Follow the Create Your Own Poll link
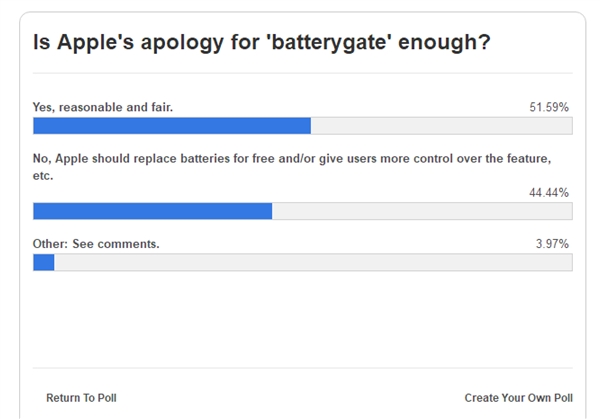The width and height of the screenshot is (600, 419). coord(518,398)
